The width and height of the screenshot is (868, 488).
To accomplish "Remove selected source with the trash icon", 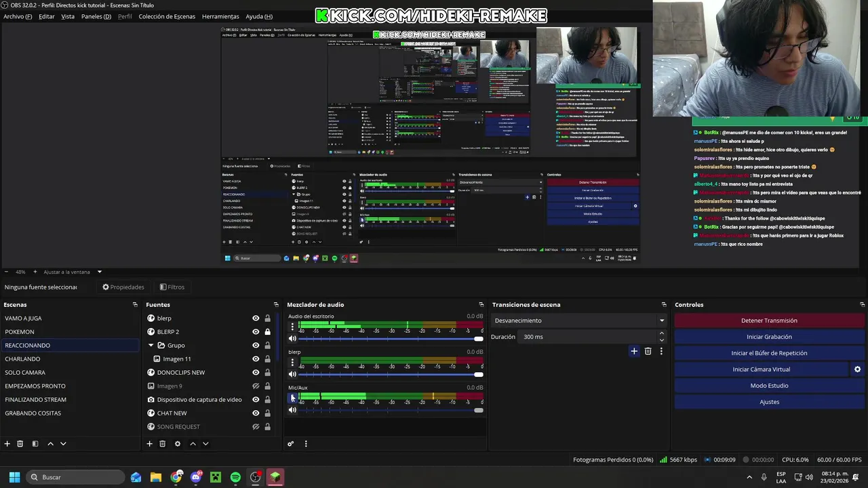I will pos(162,444).
